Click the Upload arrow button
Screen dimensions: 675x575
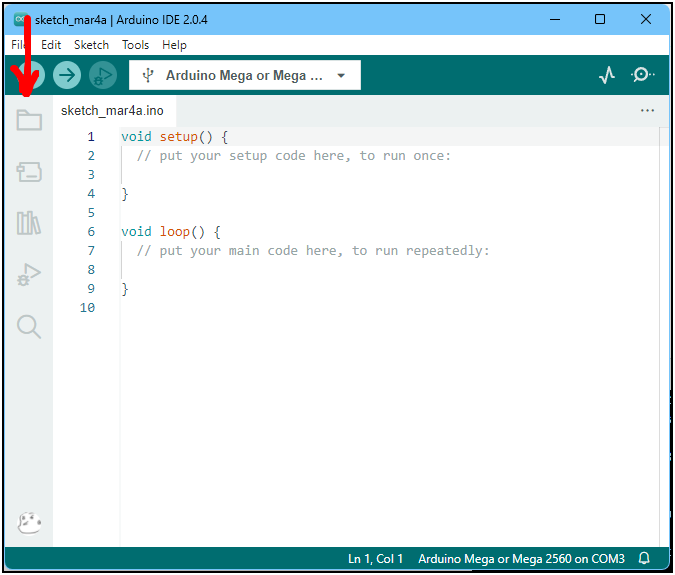67,75
